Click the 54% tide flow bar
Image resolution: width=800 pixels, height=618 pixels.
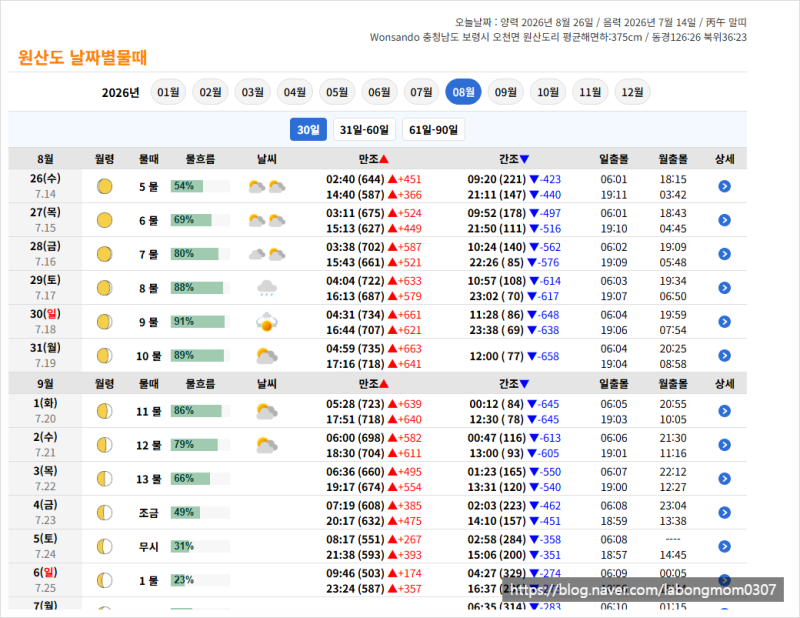coord(200,186)
